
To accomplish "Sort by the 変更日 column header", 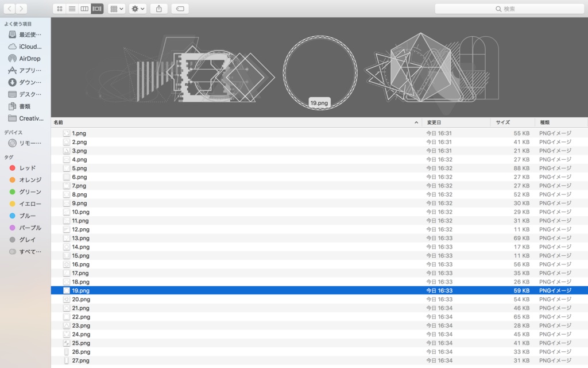I will (x=456, y=122).
